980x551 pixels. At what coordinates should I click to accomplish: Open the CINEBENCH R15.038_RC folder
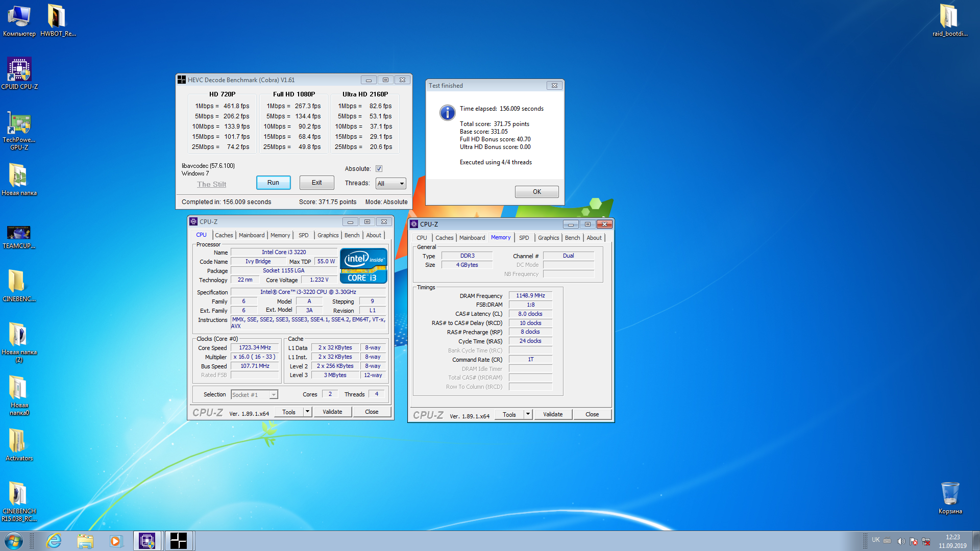coord(19,501)
